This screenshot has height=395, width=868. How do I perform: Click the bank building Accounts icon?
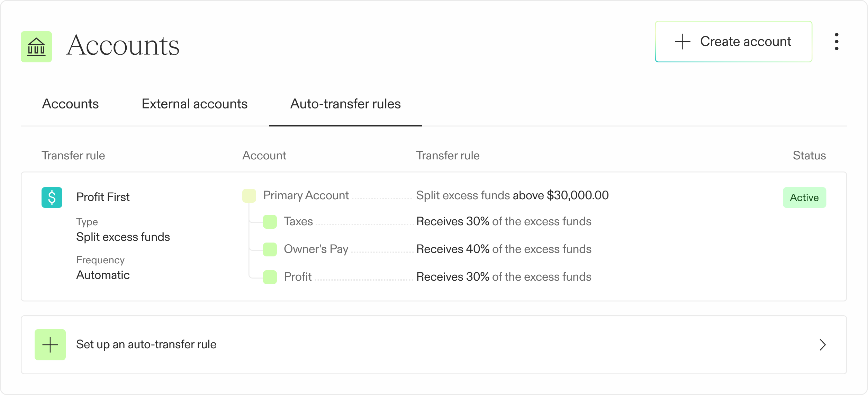click(x=36, y=47)
